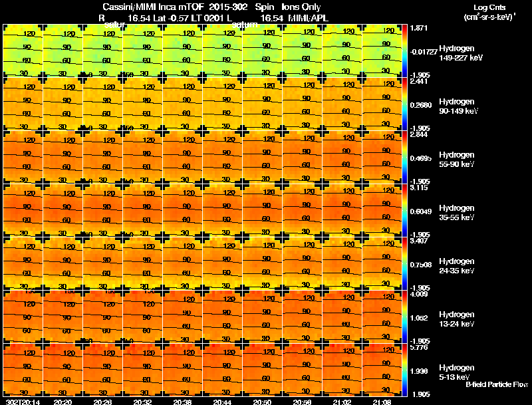Open the 13-24 keV panel at 20:26

click(102, 317)
